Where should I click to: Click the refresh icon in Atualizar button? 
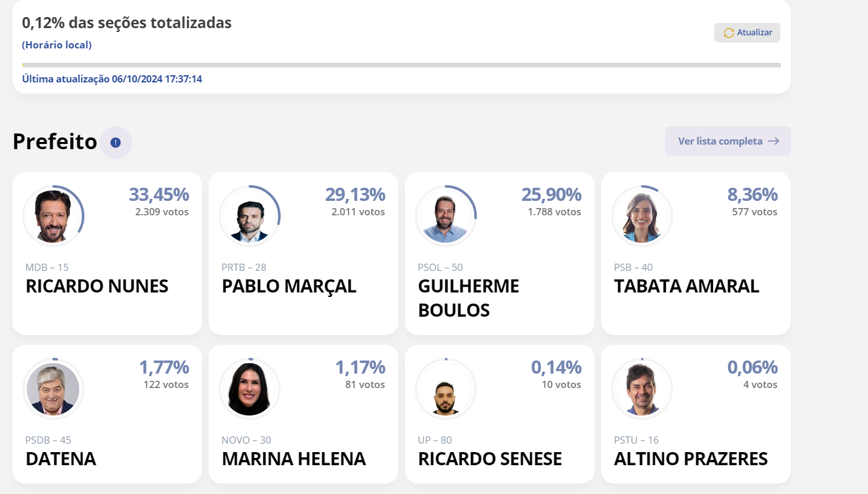click(729, 33)
